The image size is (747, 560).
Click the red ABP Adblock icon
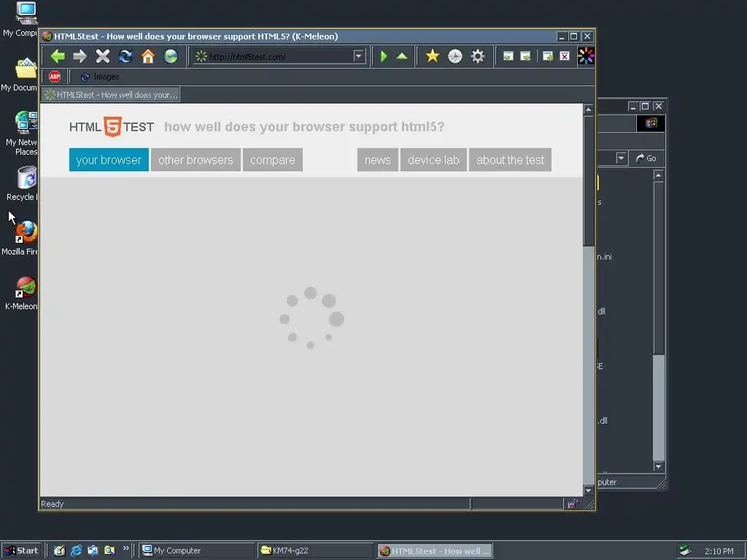pos(55,76)
